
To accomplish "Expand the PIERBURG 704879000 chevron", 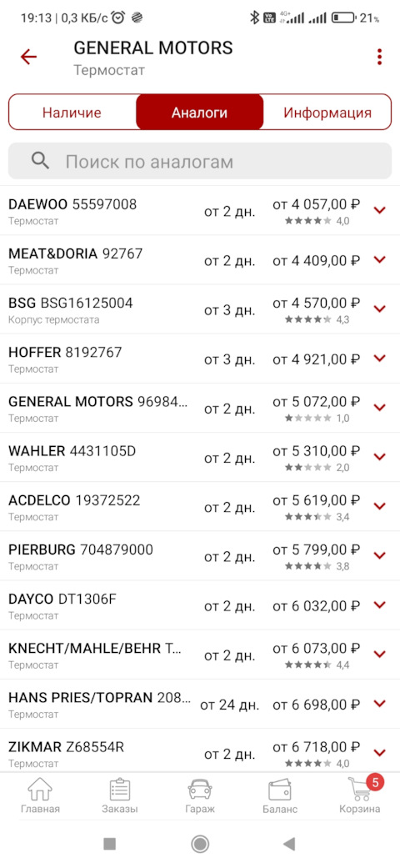I will coord(379,555).
